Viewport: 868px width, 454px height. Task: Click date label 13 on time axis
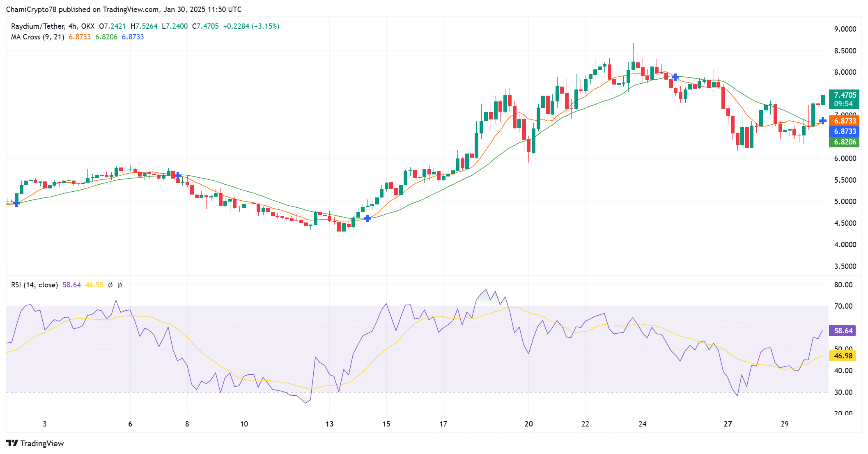click(x=329, y=424)
